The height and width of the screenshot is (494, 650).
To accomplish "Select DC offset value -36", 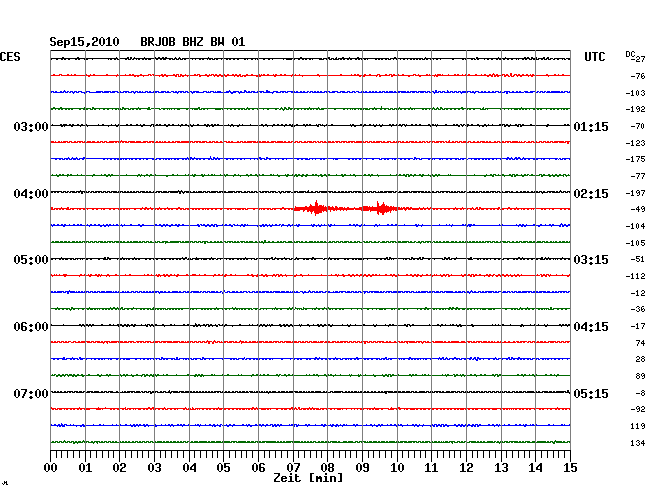I will pyautogui.click(x=638, y=309).
